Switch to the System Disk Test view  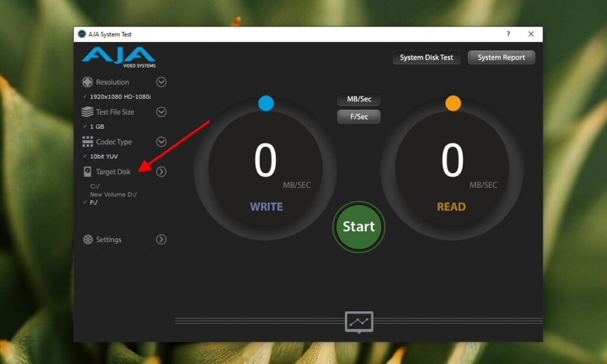tap(426, 57)
